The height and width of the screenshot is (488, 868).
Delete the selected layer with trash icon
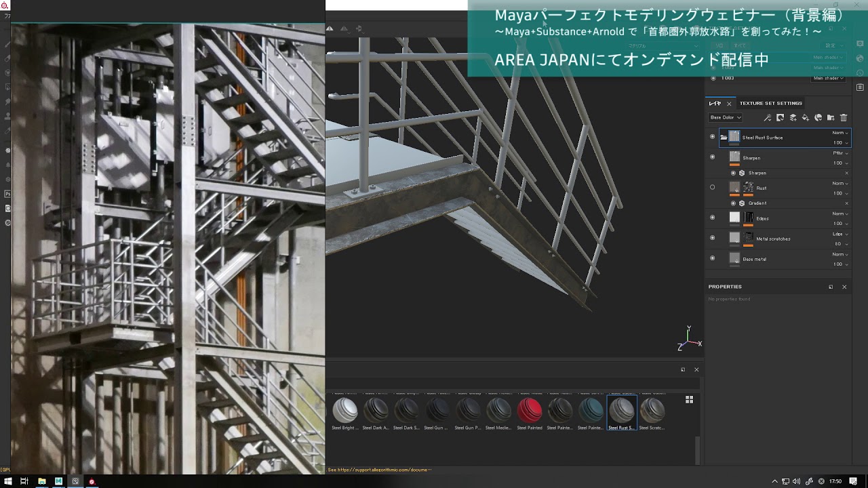(844, 118)
